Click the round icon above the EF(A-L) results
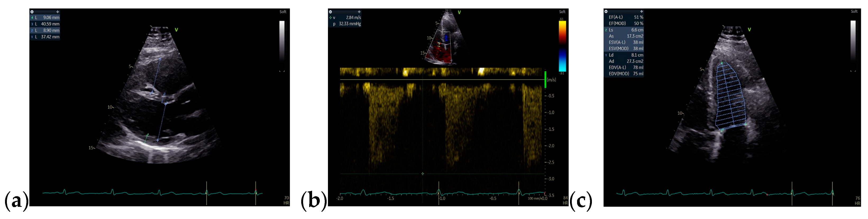This screenshot has height=219, width=868. tap(606, 11)
